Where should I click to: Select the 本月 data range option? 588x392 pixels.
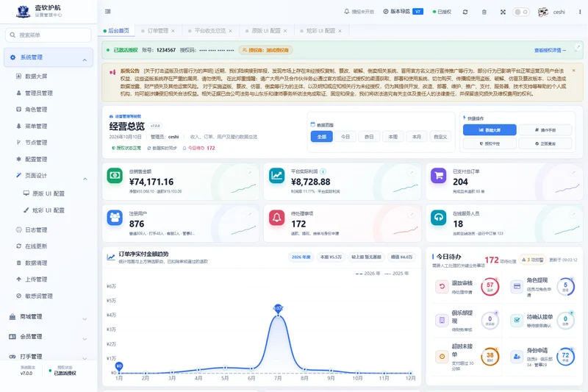[x=416, y=137]
